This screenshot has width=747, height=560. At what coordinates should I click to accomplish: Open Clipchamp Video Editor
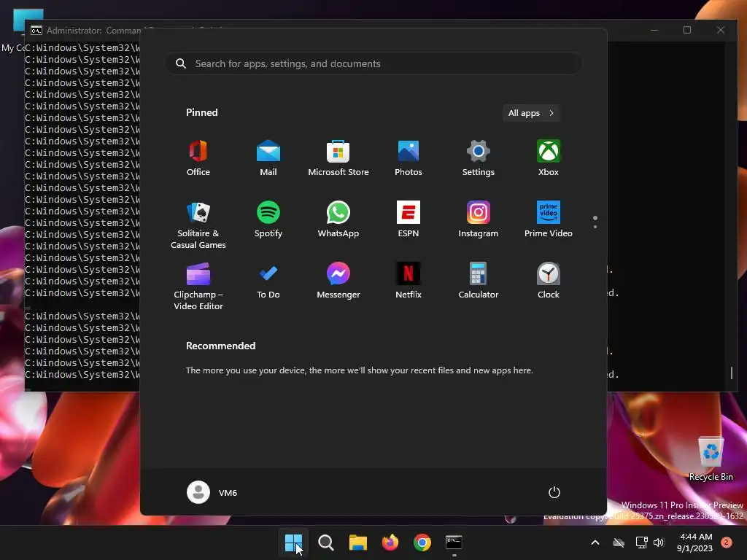(198, 286)
